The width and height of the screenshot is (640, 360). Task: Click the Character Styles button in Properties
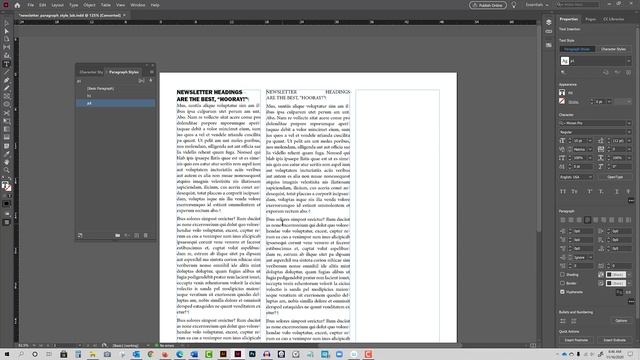click(613, 49)
